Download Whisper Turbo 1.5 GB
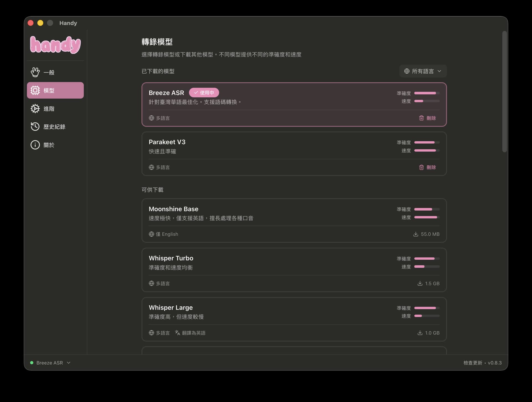Screen dimensions: 532x402 tap(429, 284)
